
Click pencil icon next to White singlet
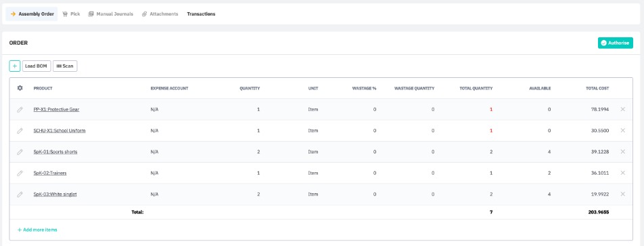click(x=20, y=194)
